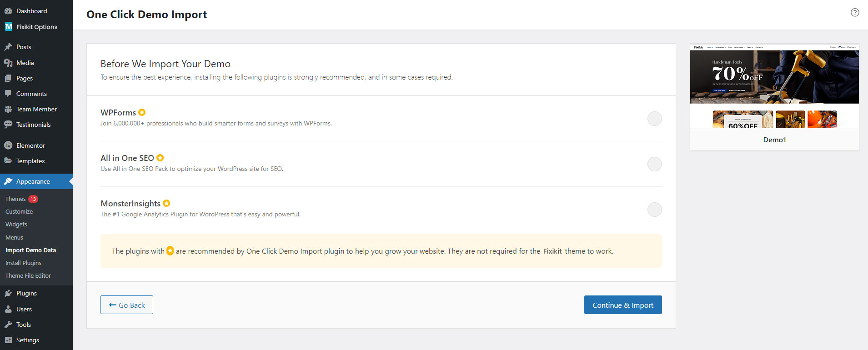Screen dimensions: 868x350
Task: Open Fixikit Options in the sidebar
Action: pos(36,27)
